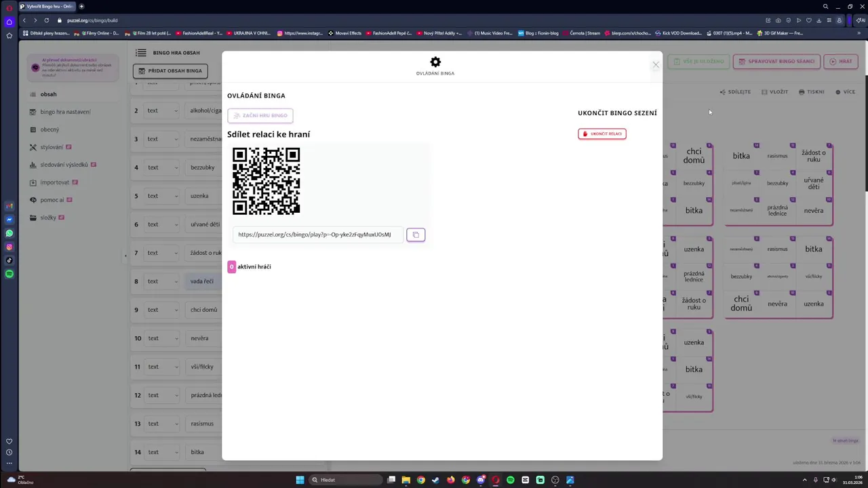
Task: Open Kick VOD Downloader bookmark
Action: pos(678,33)
